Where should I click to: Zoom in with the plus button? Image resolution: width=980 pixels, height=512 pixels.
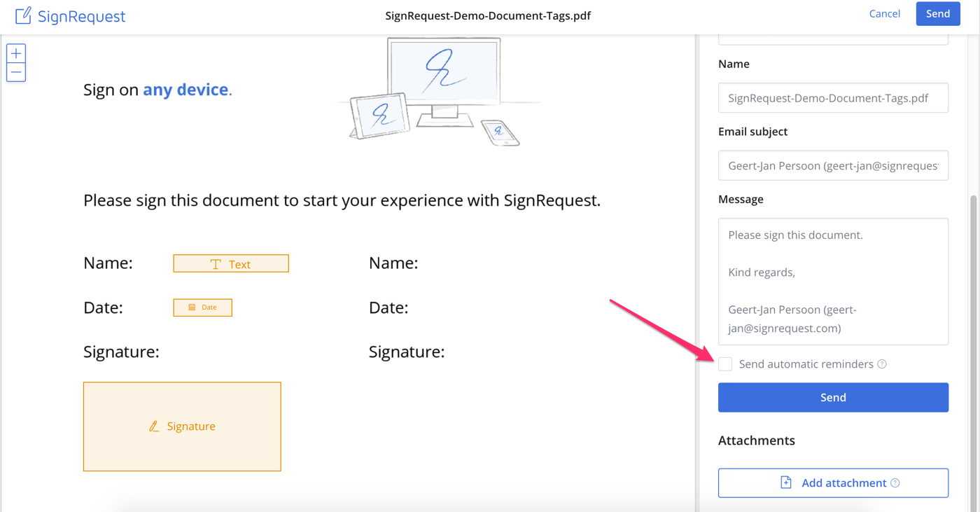[16, 53]
